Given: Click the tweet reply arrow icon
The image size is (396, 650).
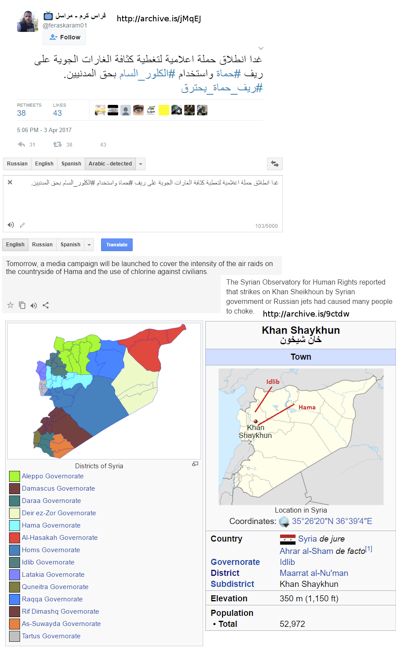Looking at the screenshot, I should [x=22, y=144].
